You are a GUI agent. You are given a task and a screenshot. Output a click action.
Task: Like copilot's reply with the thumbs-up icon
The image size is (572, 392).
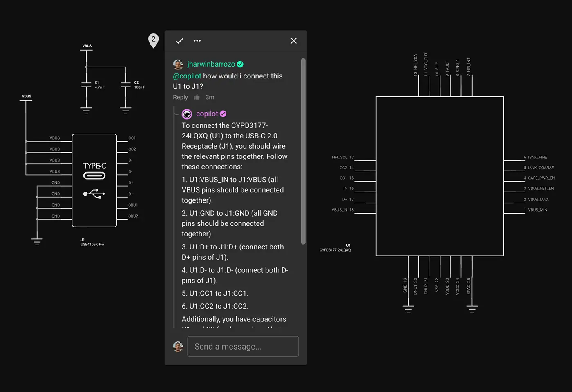197,97
